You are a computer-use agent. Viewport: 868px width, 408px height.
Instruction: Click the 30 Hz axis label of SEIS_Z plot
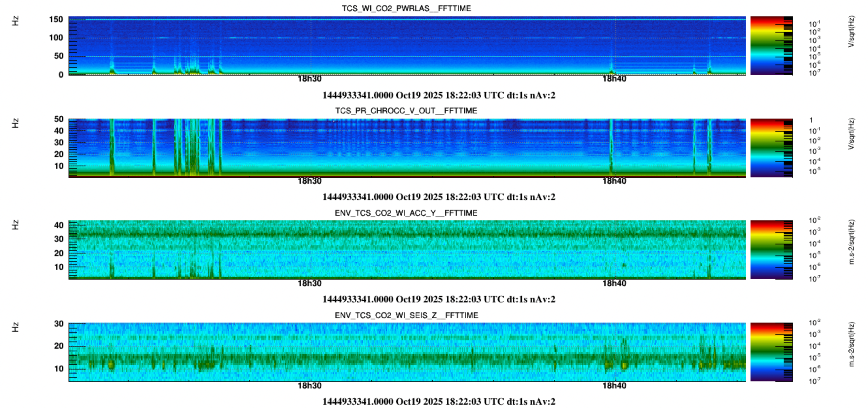pos(59,324)
